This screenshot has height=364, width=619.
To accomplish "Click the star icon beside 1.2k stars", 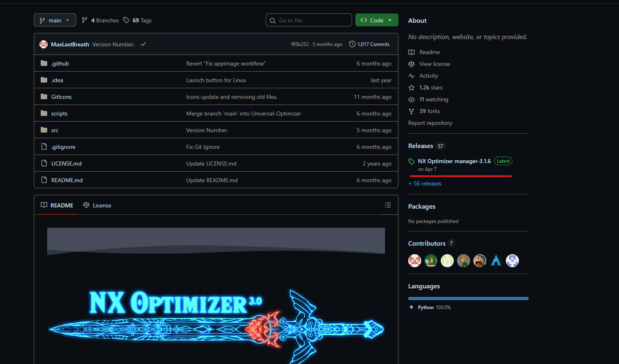I will (411, 88).
